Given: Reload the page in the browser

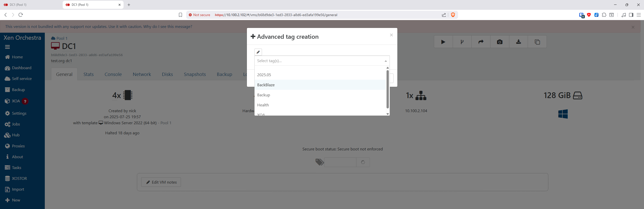Looking at the screenshot, I should click(x=21, y=15).
